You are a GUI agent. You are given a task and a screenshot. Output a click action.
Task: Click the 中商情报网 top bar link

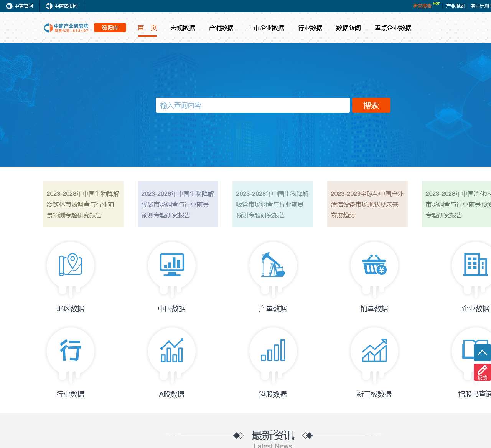[x=62, y=6]
